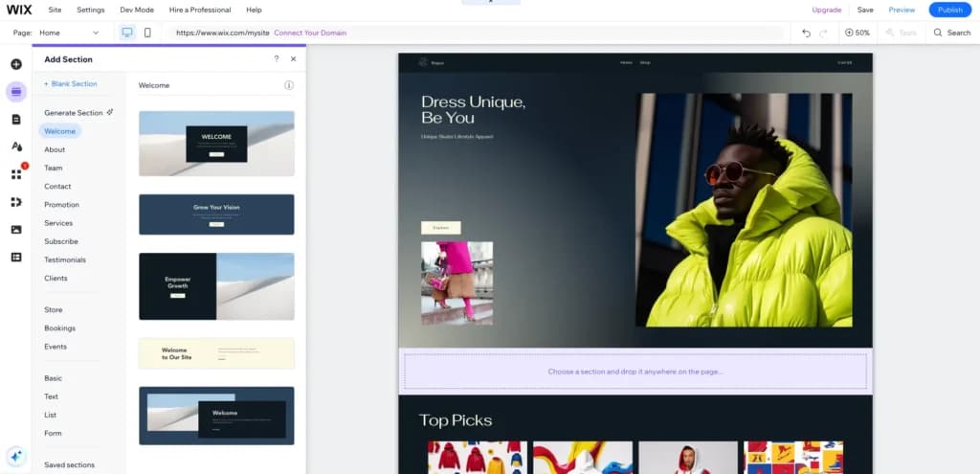Viewport: 980px width, 474px height.
Task: Close the Add Section panel
Action: click(293, 58)
